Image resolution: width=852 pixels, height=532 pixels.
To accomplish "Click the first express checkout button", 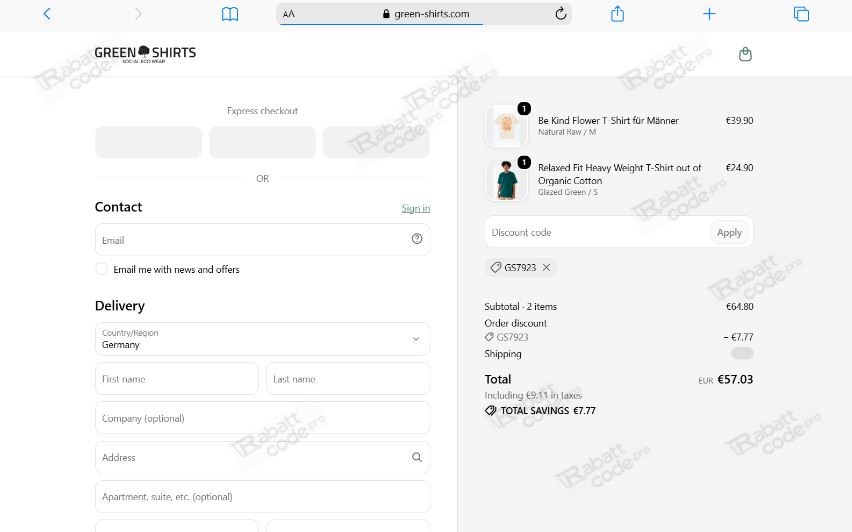I will (x=148, y=142).
